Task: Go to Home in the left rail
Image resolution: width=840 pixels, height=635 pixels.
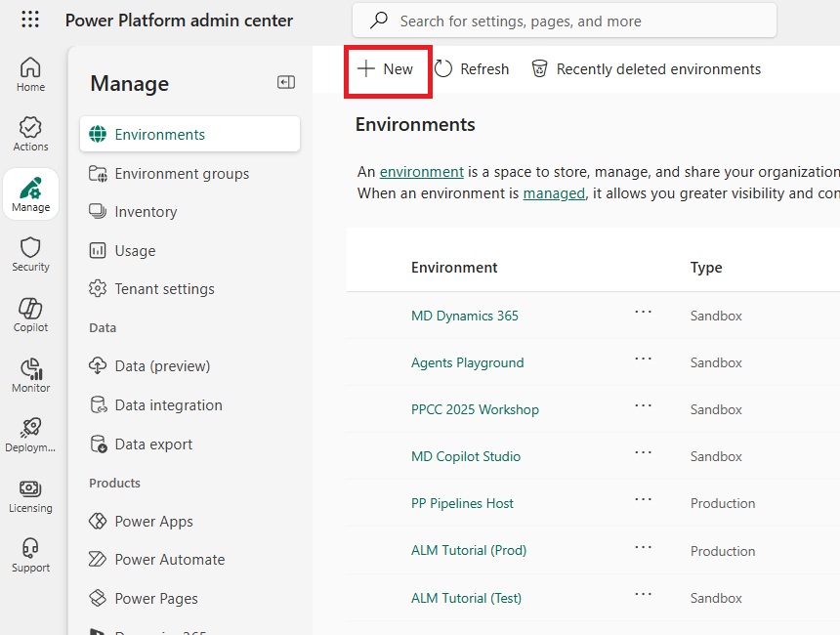Action: coord(30,74)
